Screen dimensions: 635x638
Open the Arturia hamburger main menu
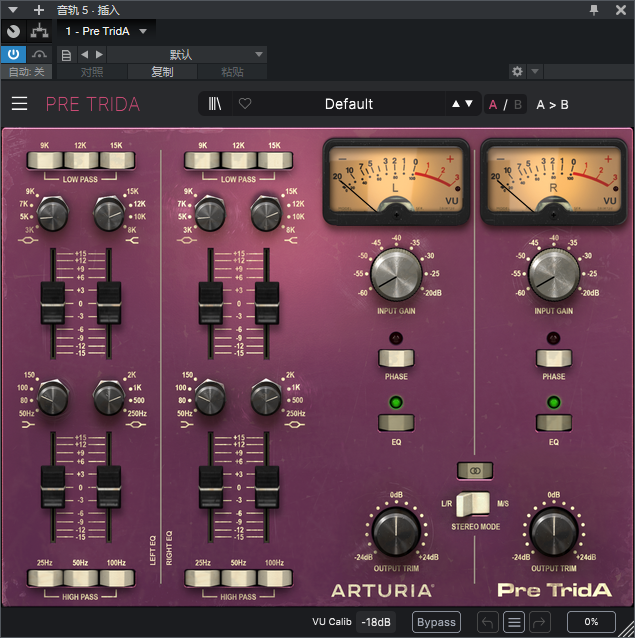19,104
